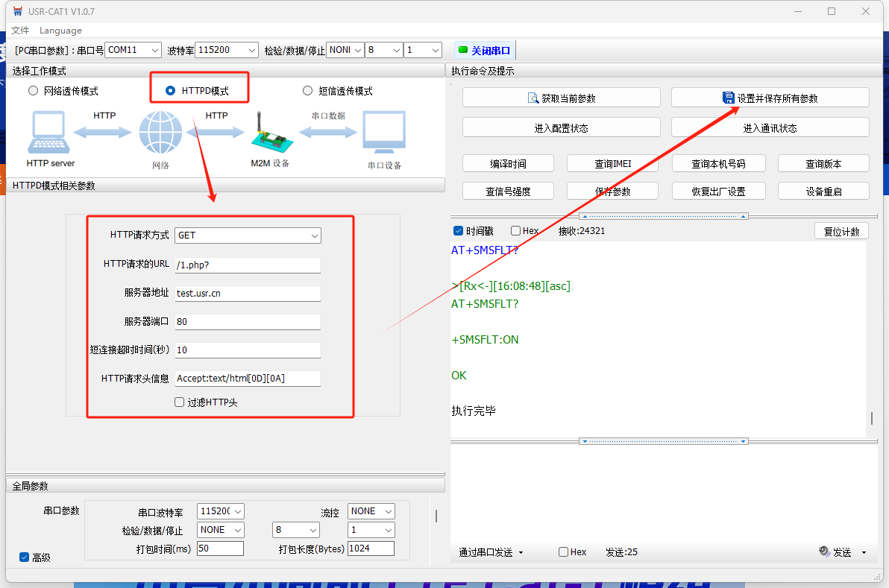Viewport: 889px width, 588px height.
Task: Open the 流控 NONE dropdown
Action: [371, 511]
